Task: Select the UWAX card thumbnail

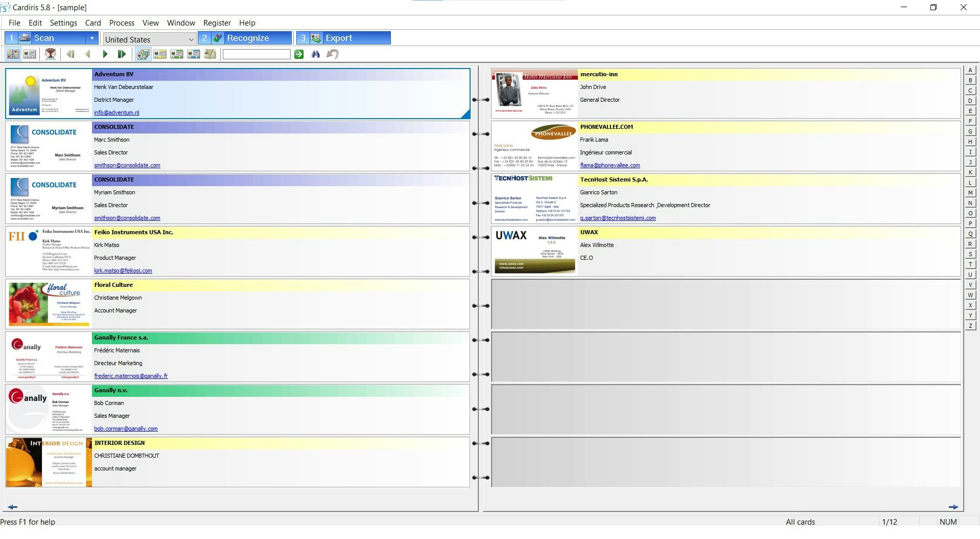Action: click(x=535, y=252)
